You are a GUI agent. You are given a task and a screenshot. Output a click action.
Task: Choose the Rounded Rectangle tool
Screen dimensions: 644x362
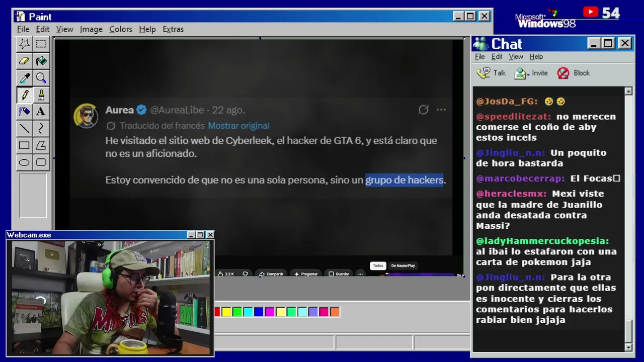point(41,162)
